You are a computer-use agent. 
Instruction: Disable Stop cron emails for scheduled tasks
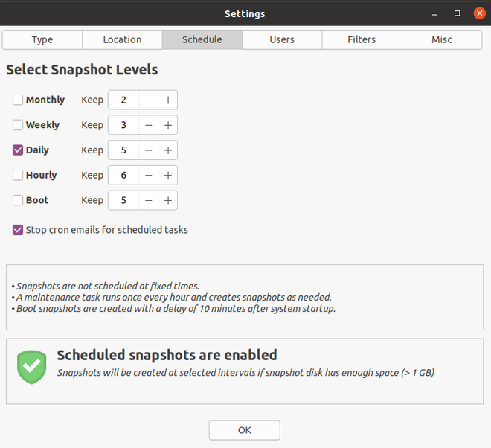[18, 230]
